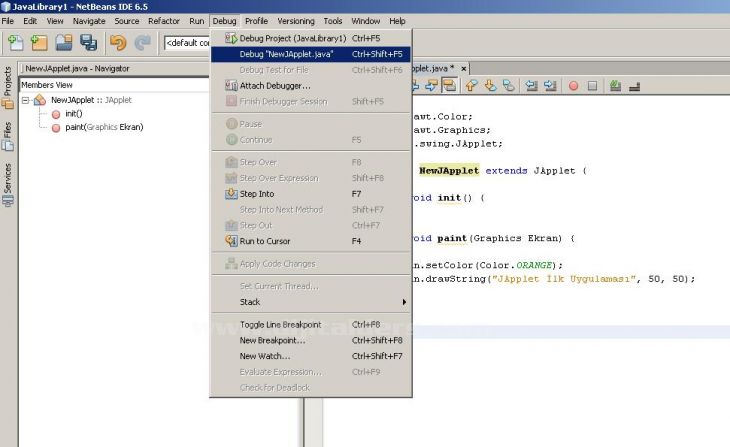Image resolution: width=730 pixels, height=447 pixels.
Task: Click Next Bookmark editor icon
Action: pyautogui.click(x=490, y=86)
